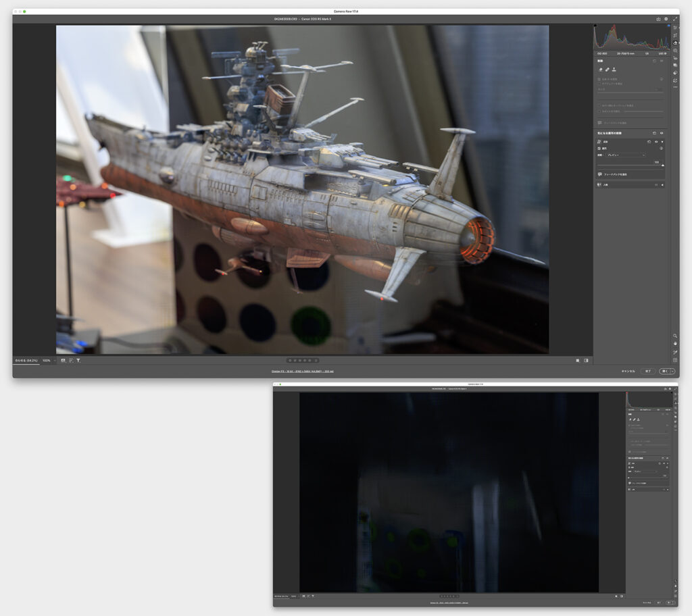This screenshot has width=692, height=616.
Task: Toggle the object-aware checkbox below it
Action: [x=599, y=84]
